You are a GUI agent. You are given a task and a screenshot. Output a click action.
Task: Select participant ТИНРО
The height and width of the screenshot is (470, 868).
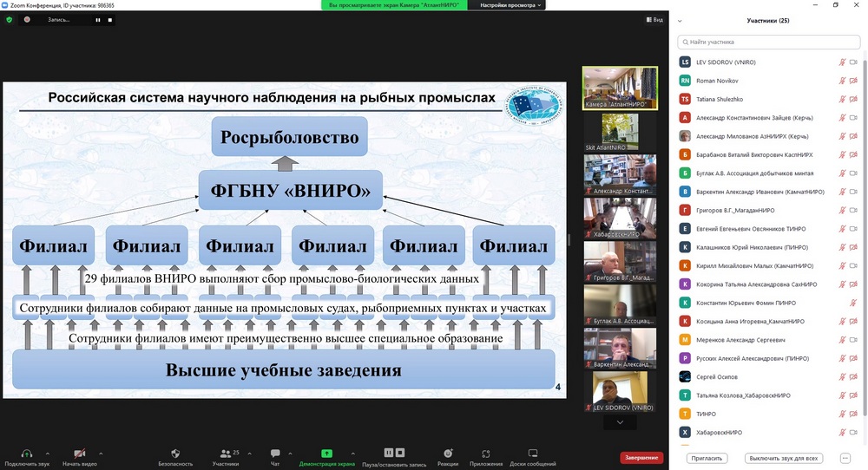tap(768, 415)
